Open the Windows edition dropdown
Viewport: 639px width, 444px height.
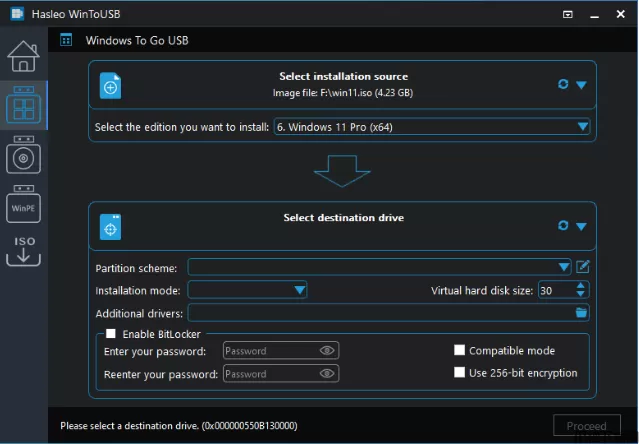pos(583,127)
